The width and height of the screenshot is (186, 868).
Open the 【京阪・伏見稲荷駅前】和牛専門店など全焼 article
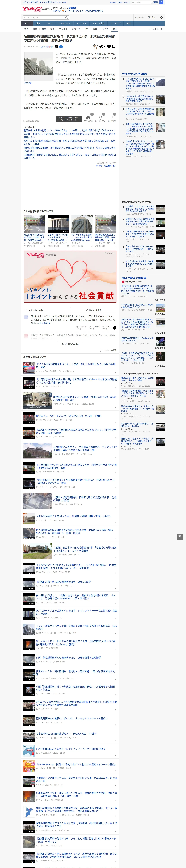tap(85, 498)
